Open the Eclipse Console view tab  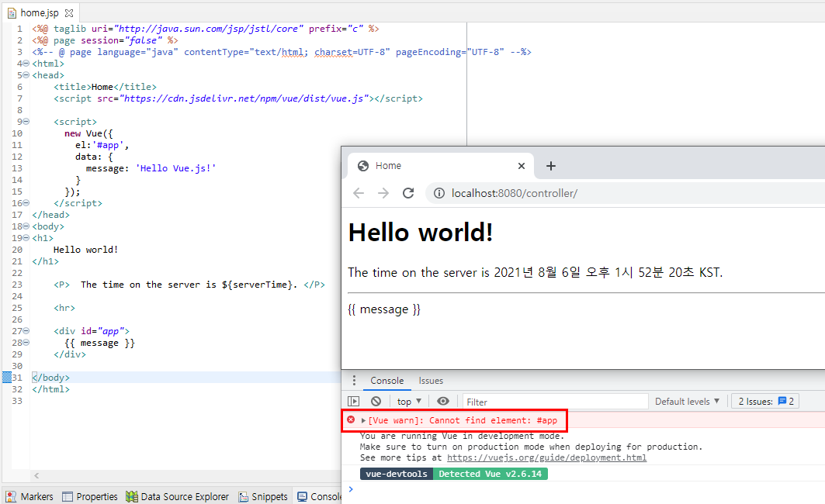point(319,497)
